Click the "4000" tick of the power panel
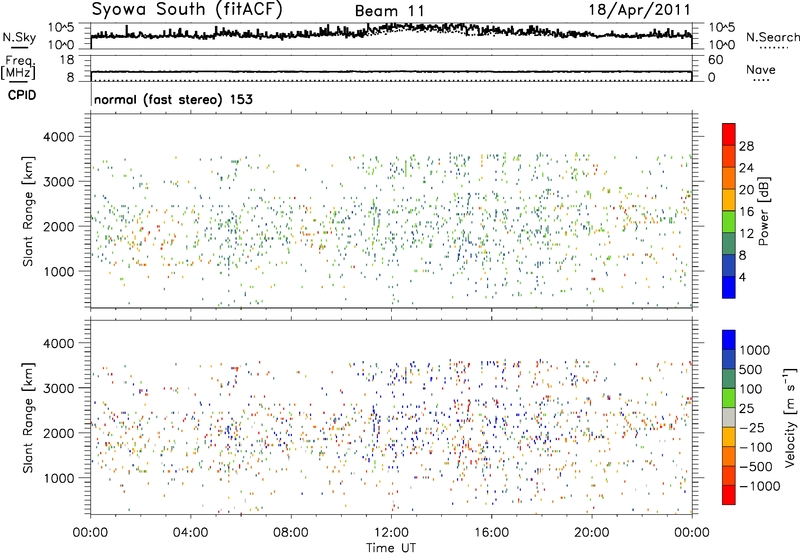The width and height of the screenshot is (800, 554). tap(59, 137)
